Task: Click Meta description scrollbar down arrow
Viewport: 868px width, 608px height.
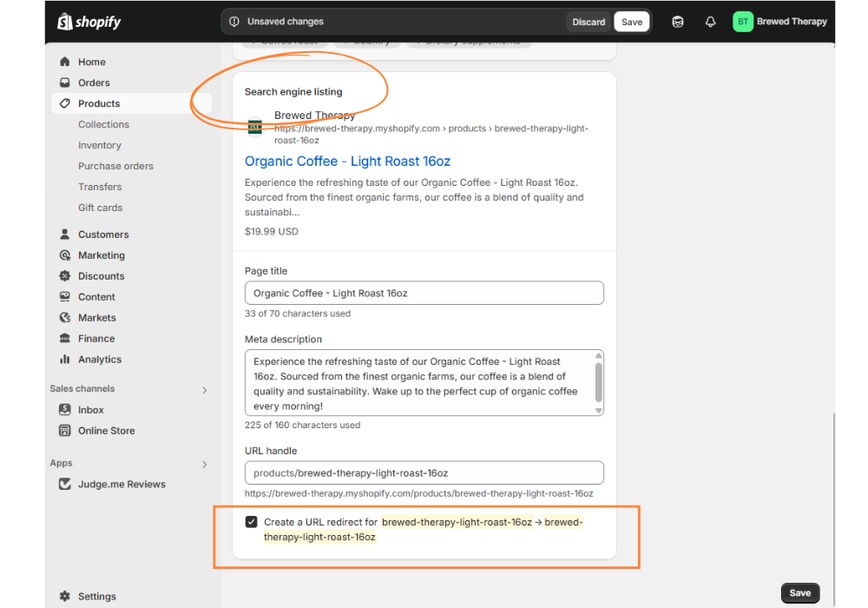Action: [x=598, y=410]
